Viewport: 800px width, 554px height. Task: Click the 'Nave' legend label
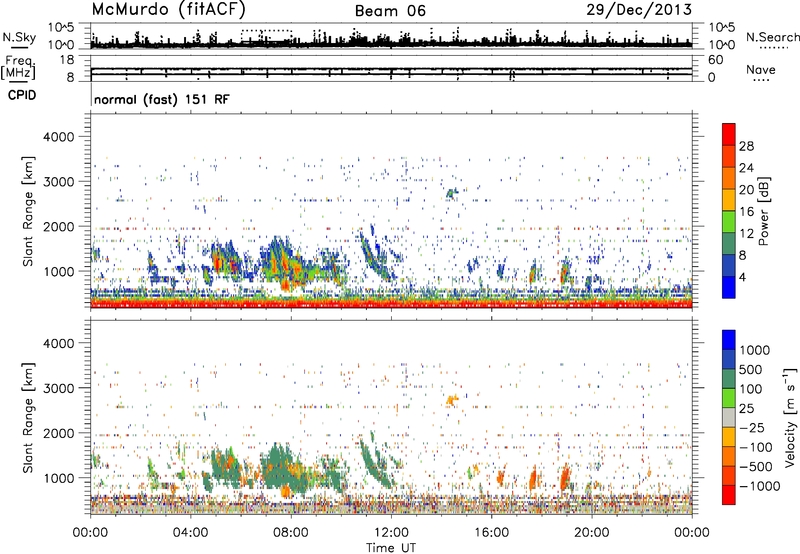(761, 69)
